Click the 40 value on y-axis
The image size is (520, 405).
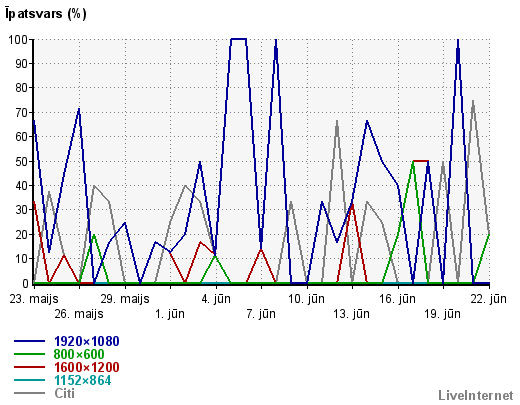[22, 186]
